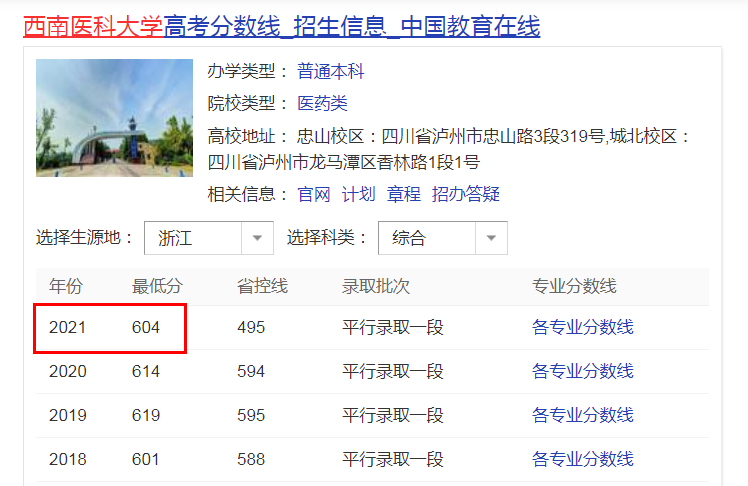Image resolution: width=748 pixels, height=486 pixels.
Task: Click the 录取批次 column header
Action: pyautogui.click(x=376, y=286)
